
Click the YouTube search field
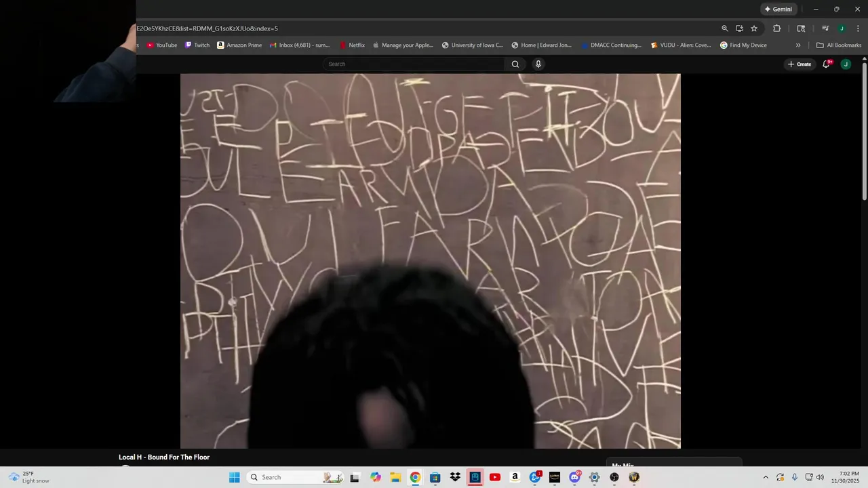[414, 64]
